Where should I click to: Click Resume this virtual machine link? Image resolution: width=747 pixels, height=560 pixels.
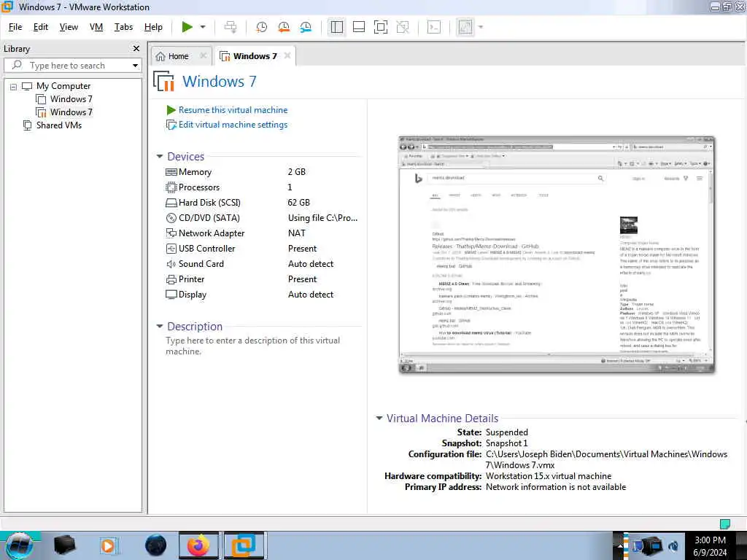tap(233, 110)
